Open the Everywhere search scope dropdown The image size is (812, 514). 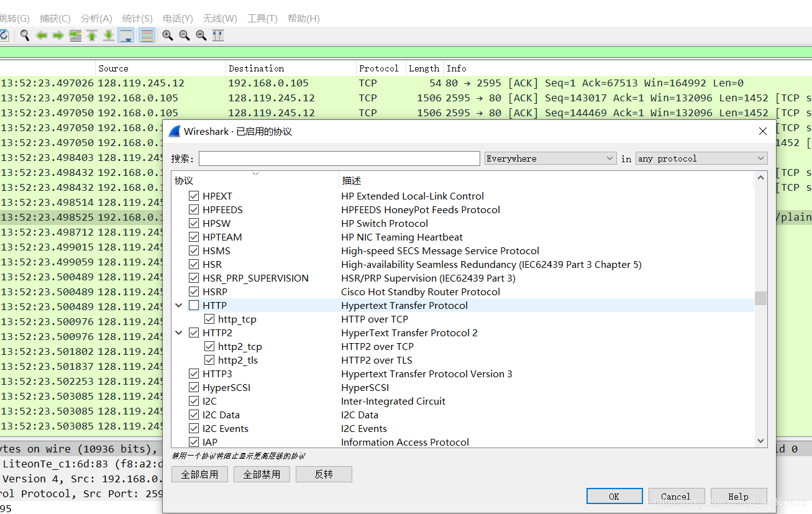pos(550,158)
